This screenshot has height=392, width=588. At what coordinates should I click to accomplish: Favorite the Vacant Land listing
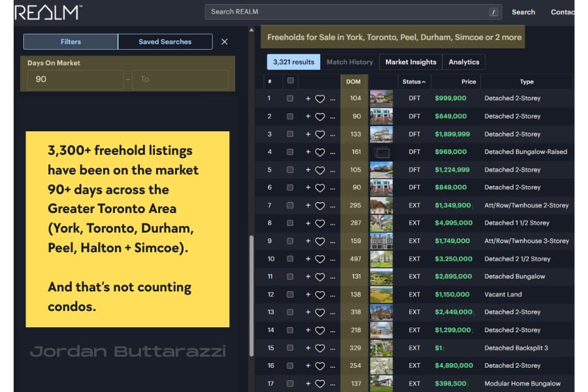pos(320,295)
